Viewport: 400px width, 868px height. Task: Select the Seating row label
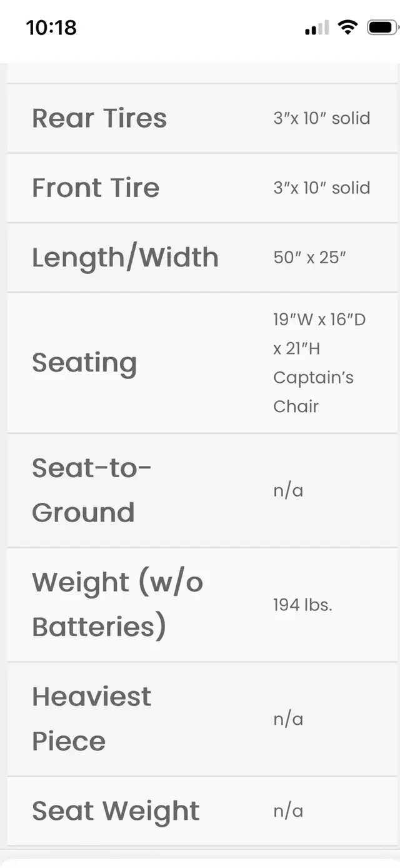tap(84, 363)
